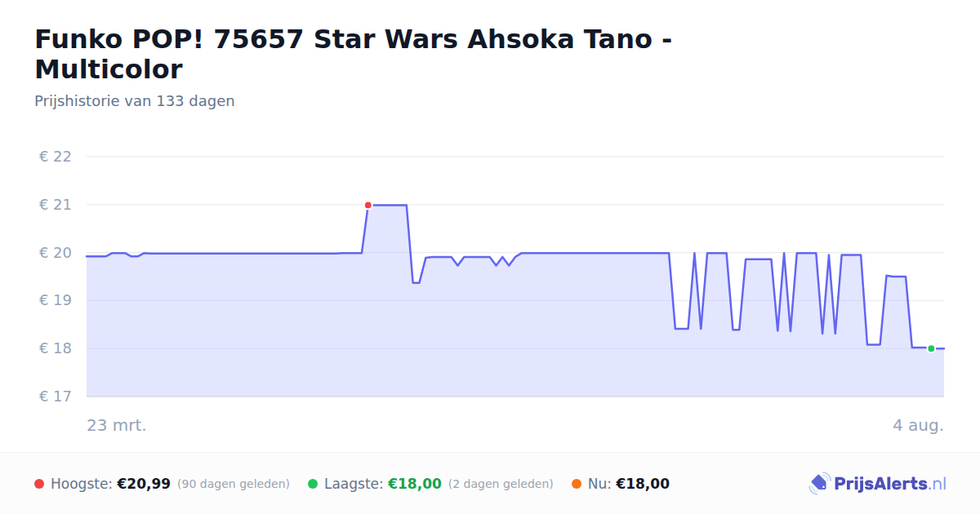Click the Nu €18,00 current price
The width and height of the screenshot is (980, 514).
643,484
